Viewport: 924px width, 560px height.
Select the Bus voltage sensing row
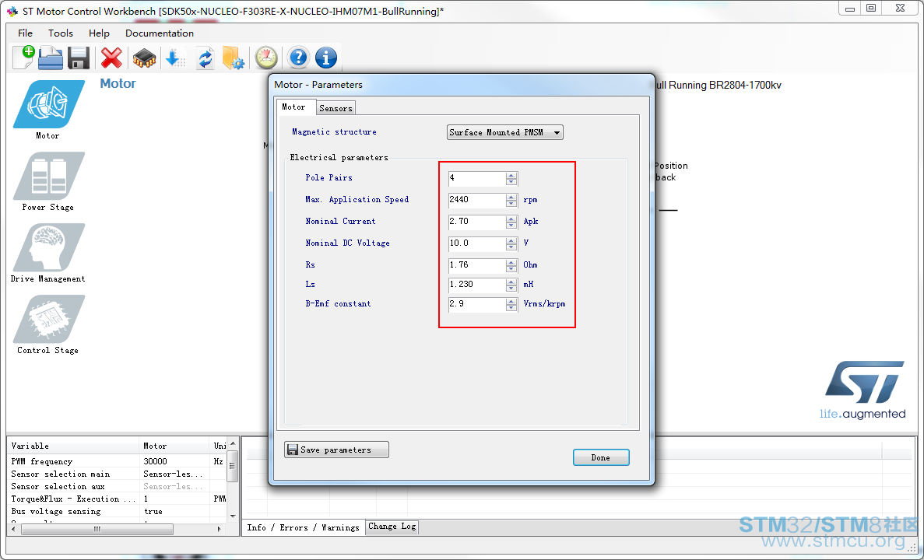(x=118, y=511)
